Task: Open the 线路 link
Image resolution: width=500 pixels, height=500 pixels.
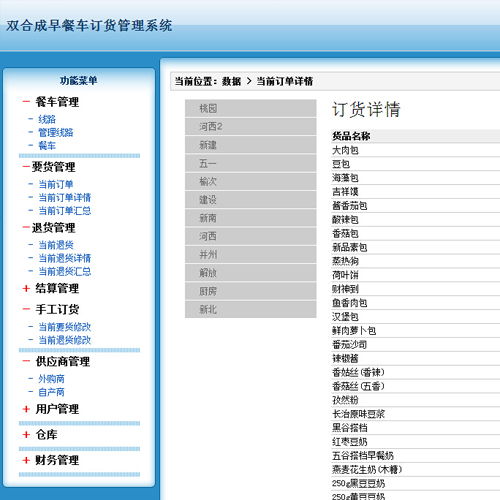Action: click(47, 119)
